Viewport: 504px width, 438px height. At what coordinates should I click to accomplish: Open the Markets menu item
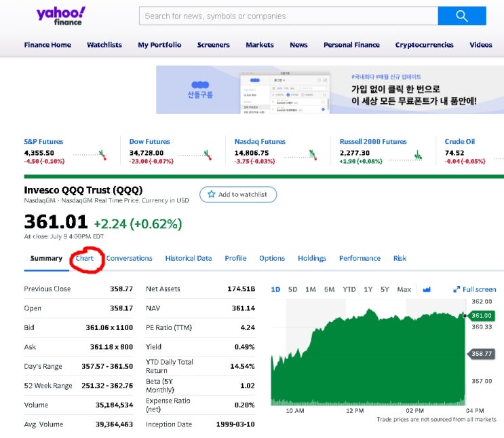260,45
